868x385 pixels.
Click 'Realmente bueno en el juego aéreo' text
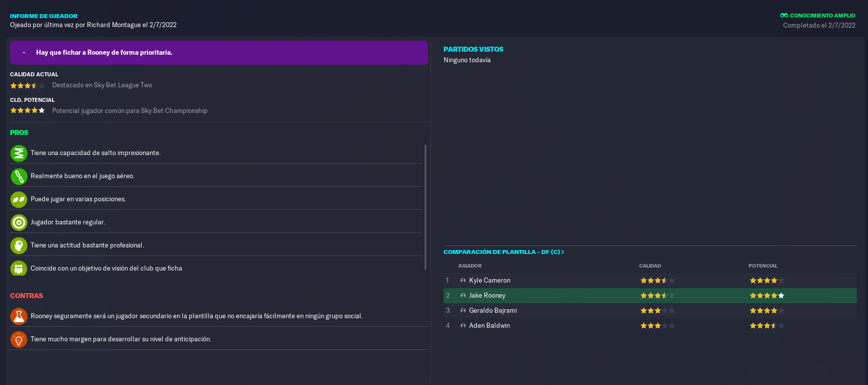tap(82, 176)
